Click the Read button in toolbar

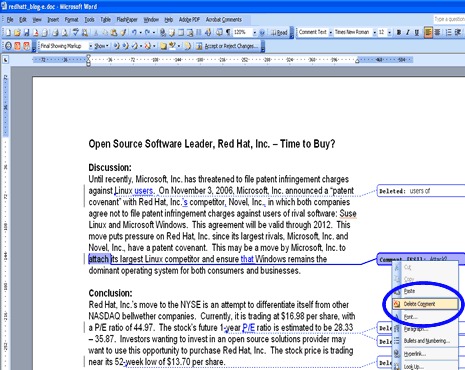point(279,32)
